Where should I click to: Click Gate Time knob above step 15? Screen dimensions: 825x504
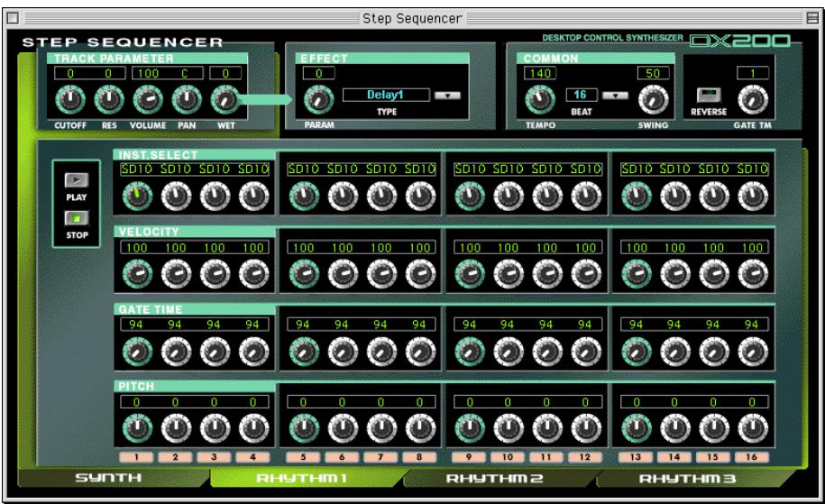(714, 352)
